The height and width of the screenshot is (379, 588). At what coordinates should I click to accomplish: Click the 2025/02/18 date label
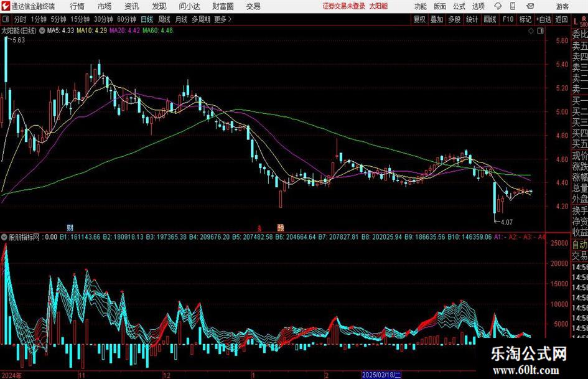(x=381, y=375)
